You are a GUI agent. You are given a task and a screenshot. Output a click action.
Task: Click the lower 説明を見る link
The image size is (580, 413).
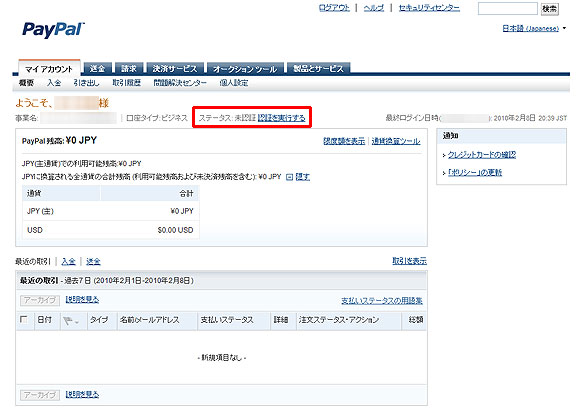pos(82,394)
